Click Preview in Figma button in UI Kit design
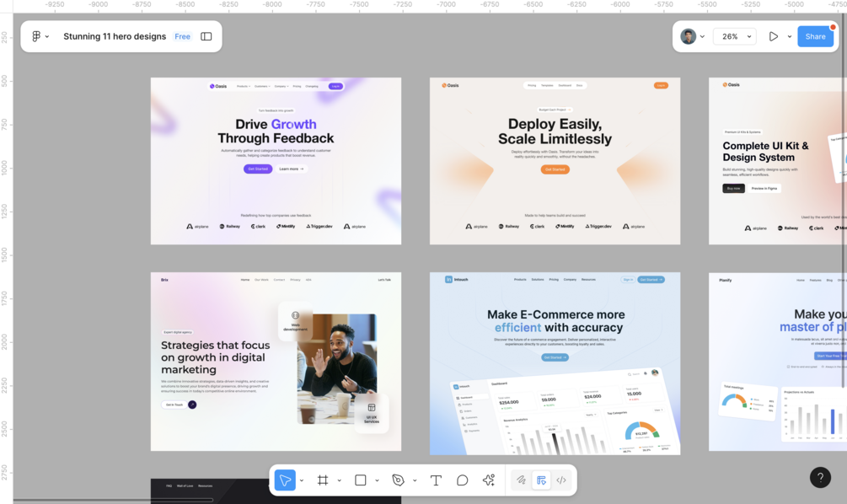 (x=764, y=189)
